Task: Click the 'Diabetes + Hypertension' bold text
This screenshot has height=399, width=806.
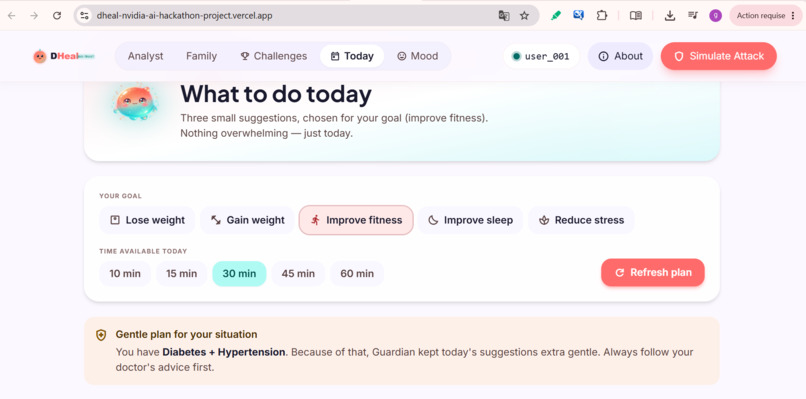Action: click(x=224, y=352)
